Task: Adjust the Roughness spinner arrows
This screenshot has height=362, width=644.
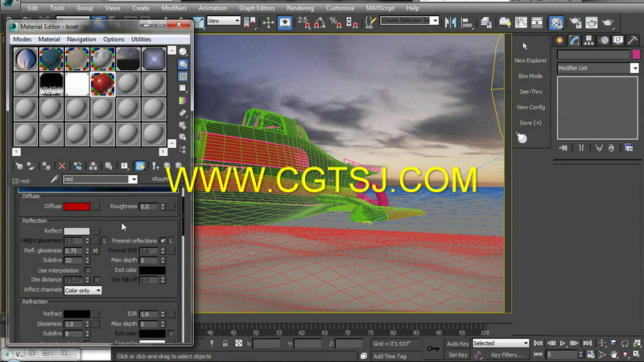Action: point(163,207)
